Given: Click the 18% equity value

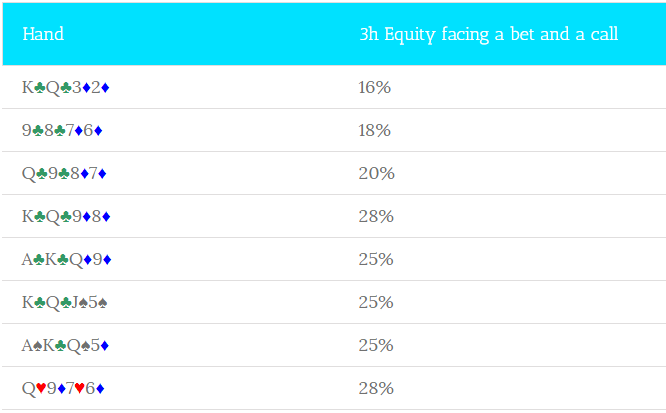Looking at the screenshot, I should [x=374, y=130].
